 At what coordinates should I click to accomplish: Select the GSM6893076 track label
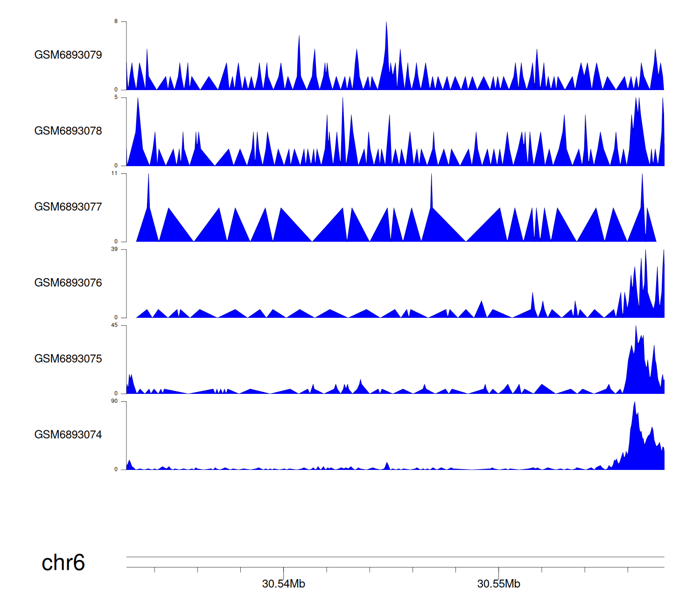(x=68, y=283)
